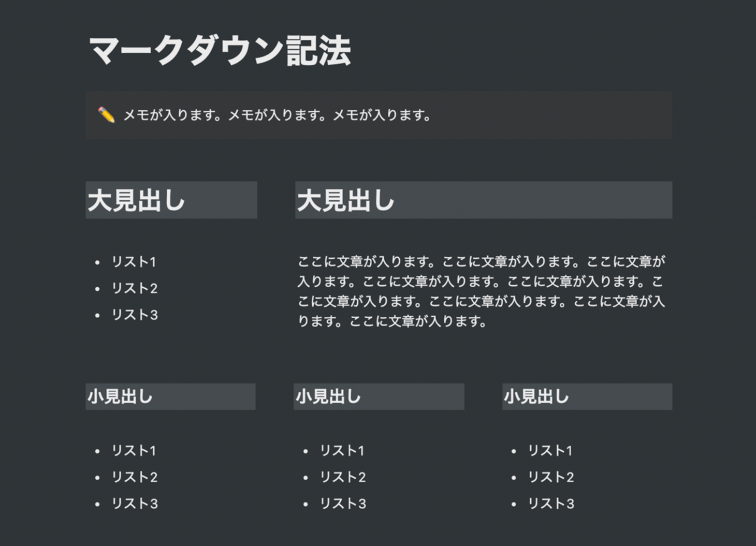Select the first 小見出し heading
Image resolution: width=756 pixels, height=546 pixels.
point(170,396)
